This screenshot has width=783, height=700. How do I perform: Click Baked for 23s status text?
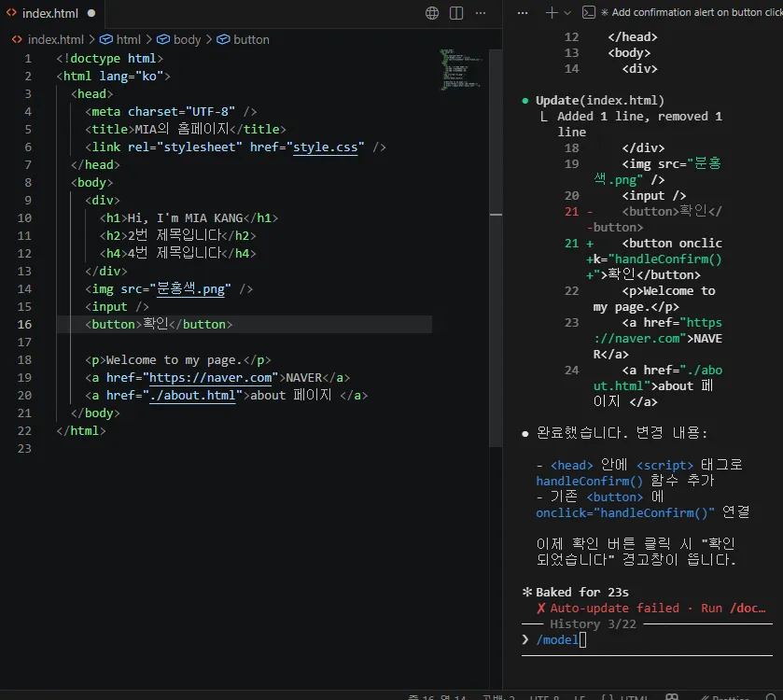581,593
